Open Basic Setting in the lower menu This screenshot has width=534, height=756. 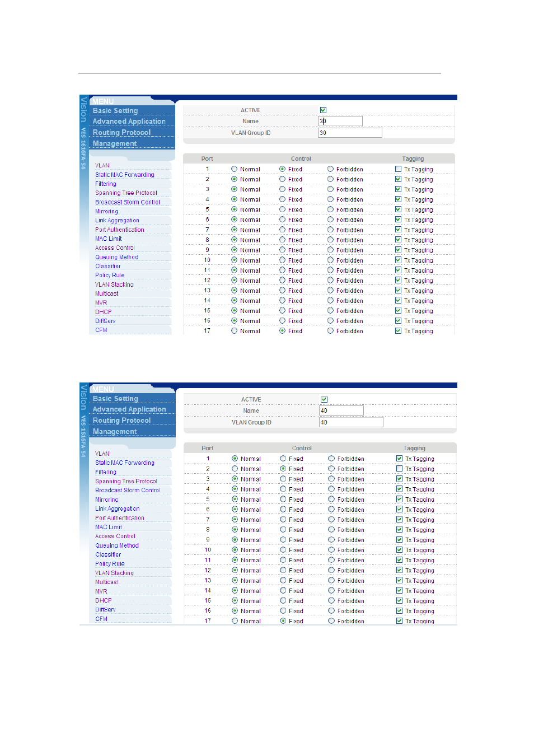tap(115, 399)
